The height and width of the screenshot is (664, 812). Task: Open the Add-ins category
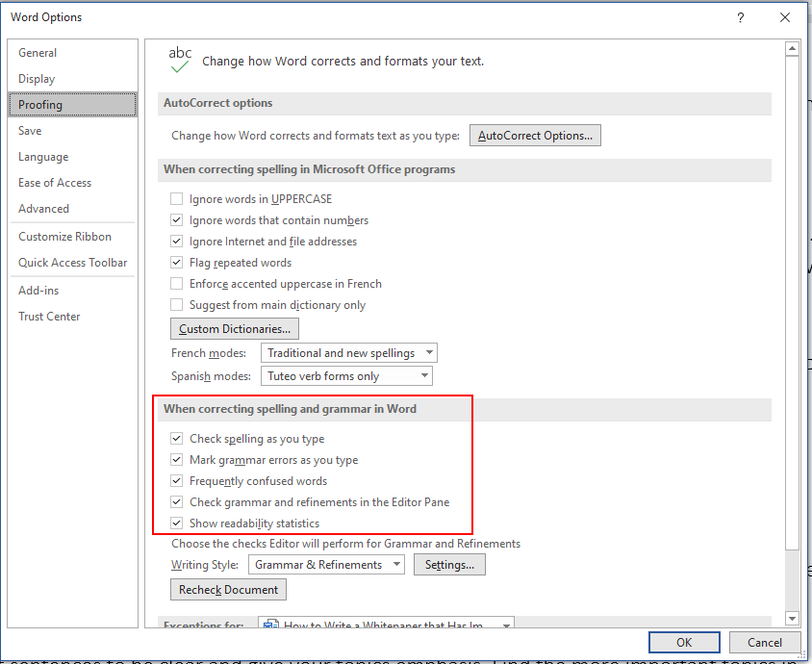pyautogui.click(x=73, y=290)
